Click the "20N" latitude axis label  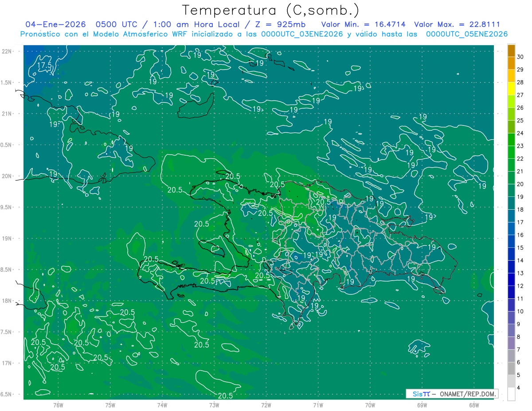pyautogui.click(x=7, y=176)
